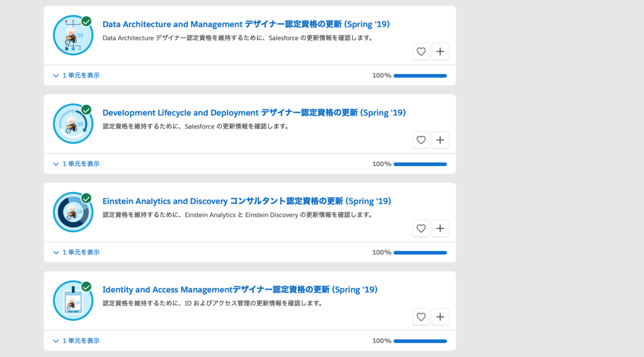Select description mentioning Einstein Analytics と Einstein Discovery
Screen dimensions: 644x357
[238, 215]
